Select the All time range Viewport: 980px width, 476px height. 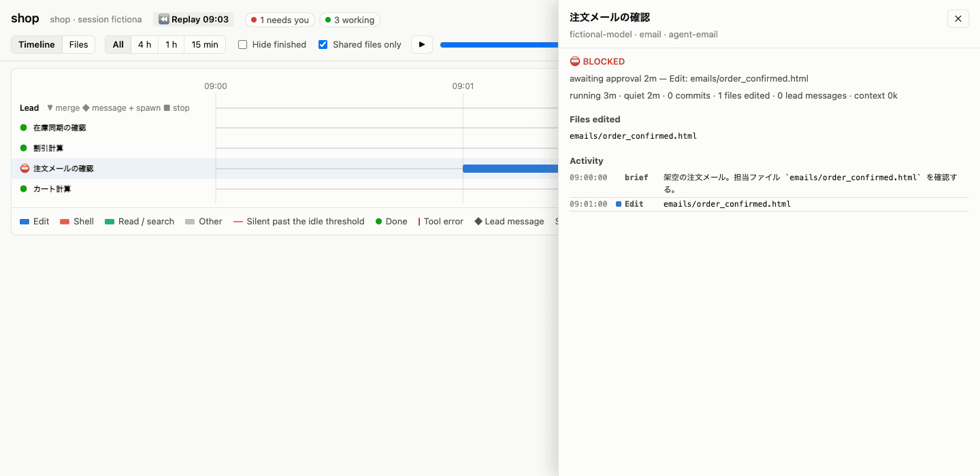point(118,45)
